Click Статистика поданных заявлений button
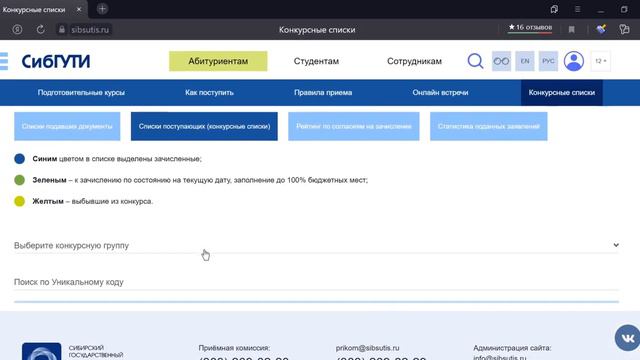640x360 pixels. tap(489, 127)
